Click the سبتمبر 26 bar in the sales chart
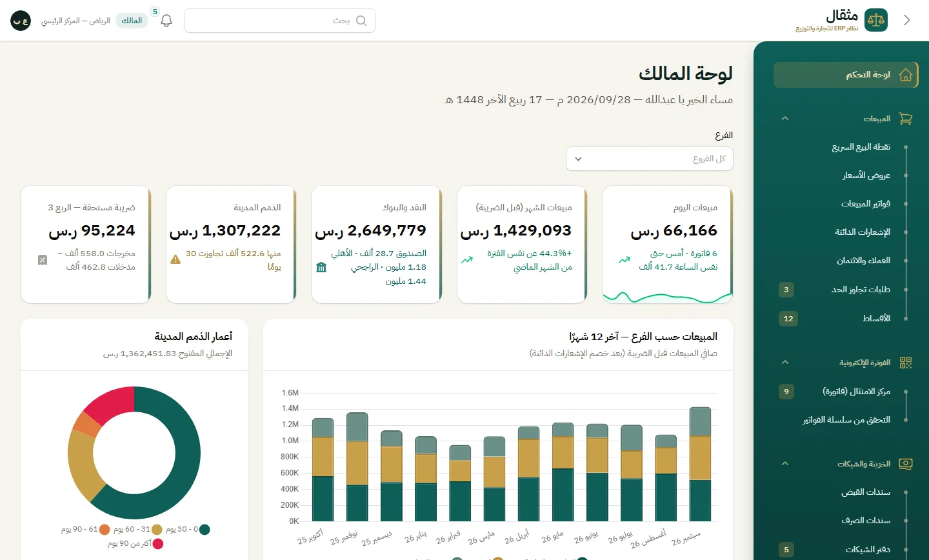This screenshot has width=929, height=560. point(700,464)
